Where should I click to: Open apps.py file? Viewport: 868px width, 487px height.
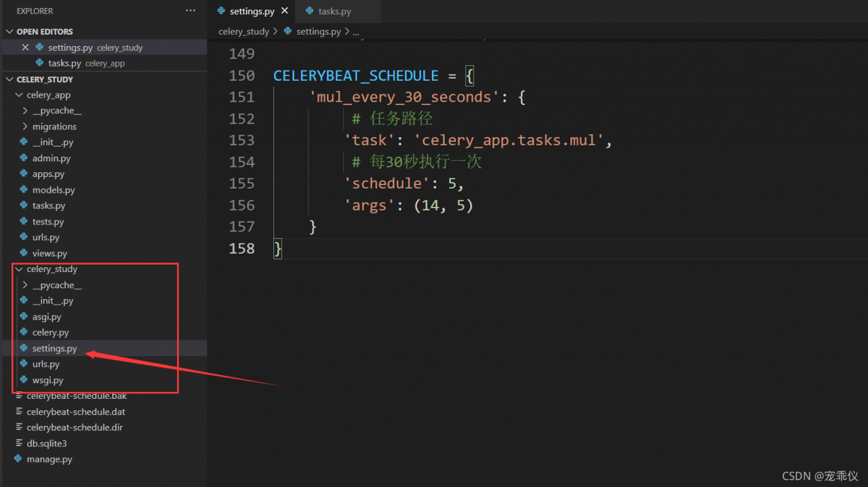pyautogui.click(x=103, y=174)
